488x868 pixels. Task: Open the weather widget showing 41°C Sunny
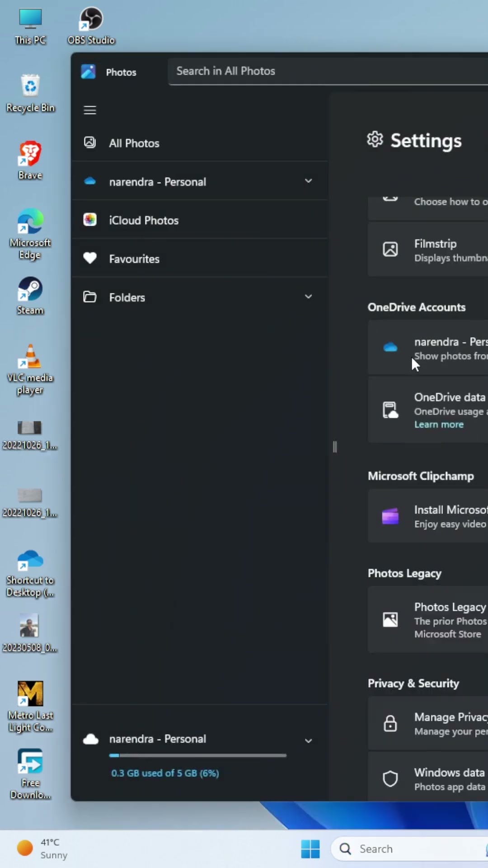pyautogui.click(x=42, y=849)
